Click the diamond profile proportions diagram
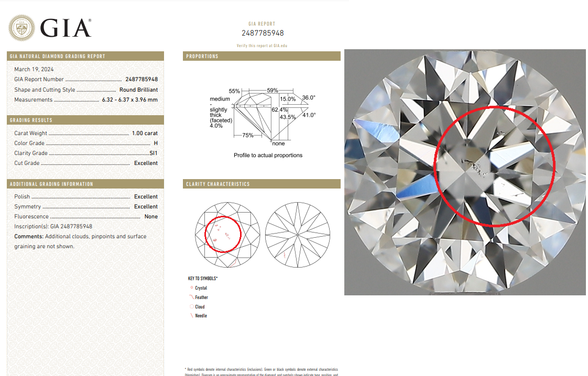This screenshot has height=376, width=588. point(263,117)
